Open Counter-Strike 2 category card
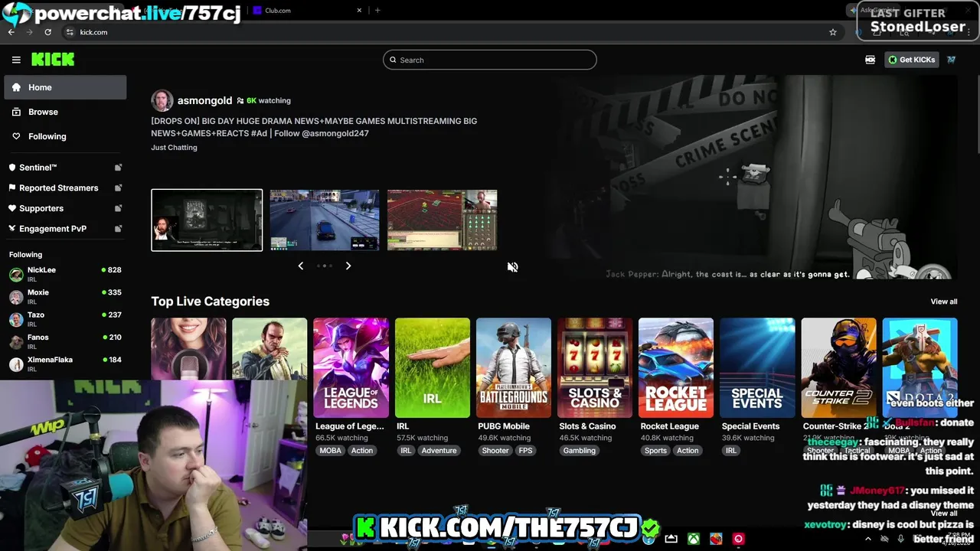The height and width of the screenshot is (551, 980). tap(838, 368)
